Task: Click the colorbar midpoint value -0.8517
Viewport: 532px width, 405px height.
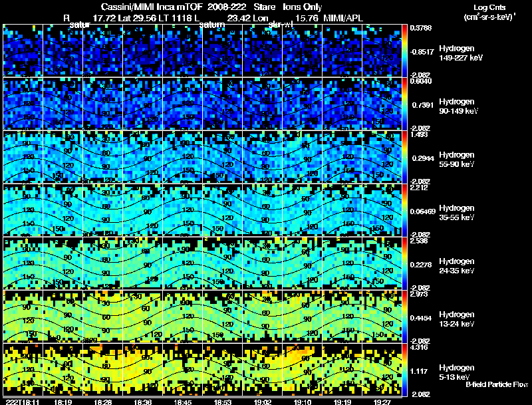Action: [422, 52]
